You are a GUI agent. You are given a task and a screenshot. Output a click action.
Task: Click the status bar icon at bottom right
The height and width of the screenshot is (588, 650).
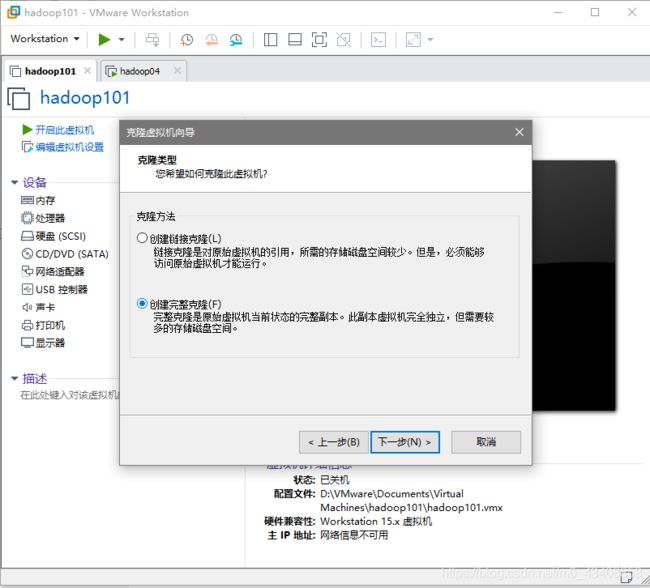[626, 576]
